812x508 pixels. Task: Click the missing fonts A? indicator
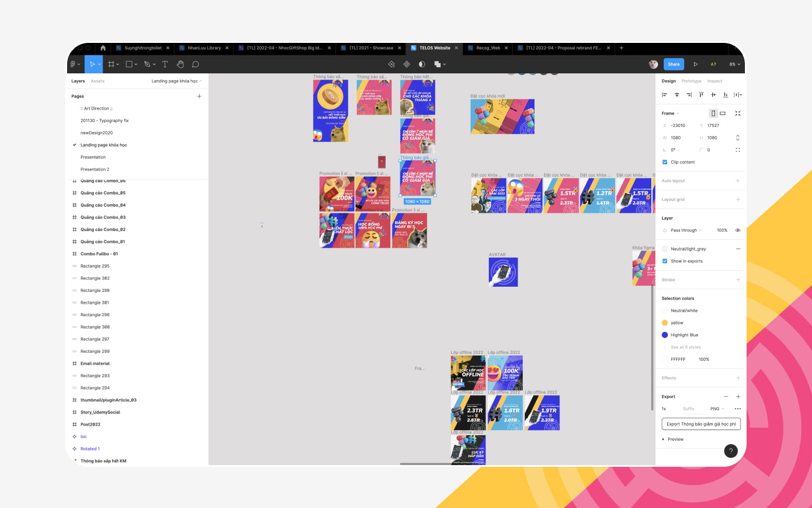tap(713, 64)
